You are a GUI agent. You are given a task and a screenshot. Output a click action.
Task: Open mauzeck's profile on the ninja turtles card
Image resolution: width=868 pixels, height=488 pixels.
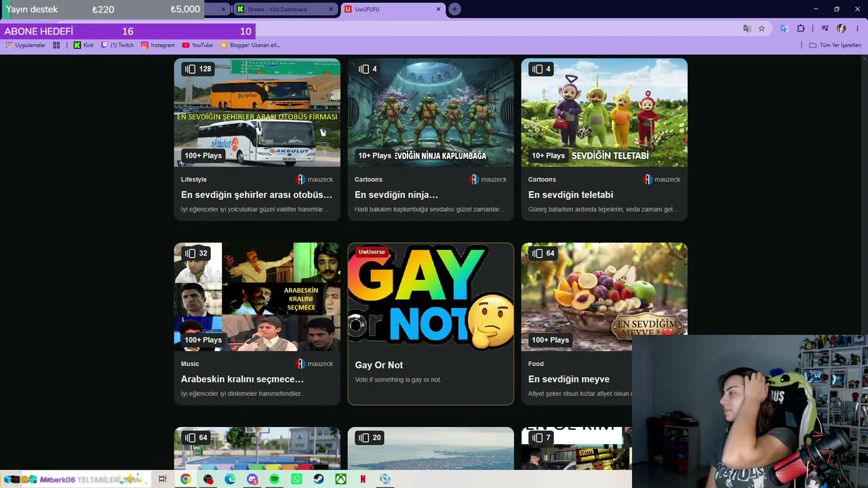coord(488,180)
